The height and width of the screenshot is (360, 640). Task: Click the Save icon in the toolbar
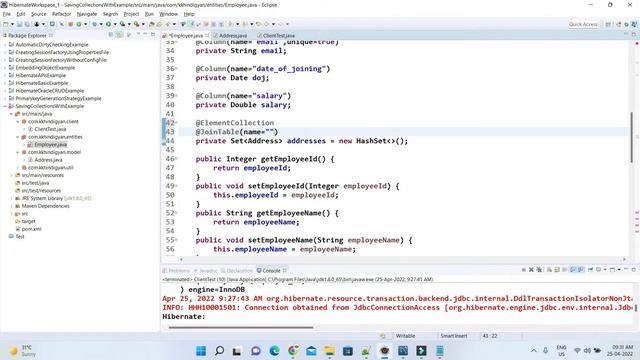19,24
